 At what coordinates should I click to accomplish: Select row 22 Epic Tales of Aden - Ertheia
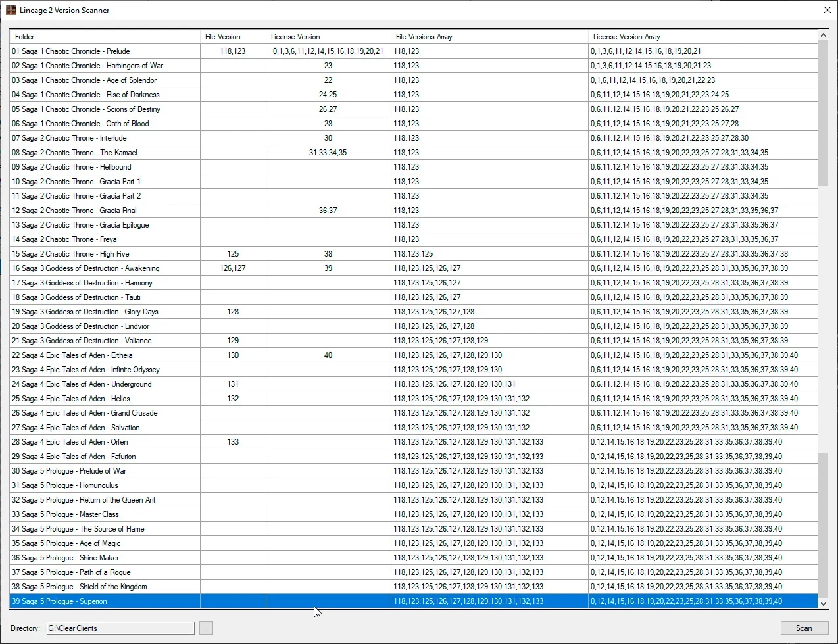tap(413, 355)
